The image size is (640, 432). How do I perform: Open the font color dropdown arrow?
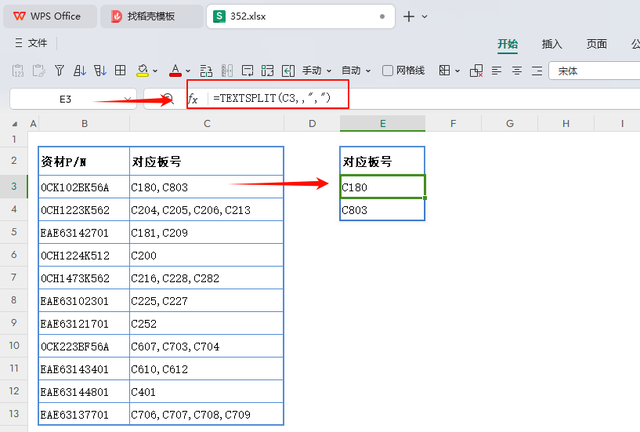188,71
